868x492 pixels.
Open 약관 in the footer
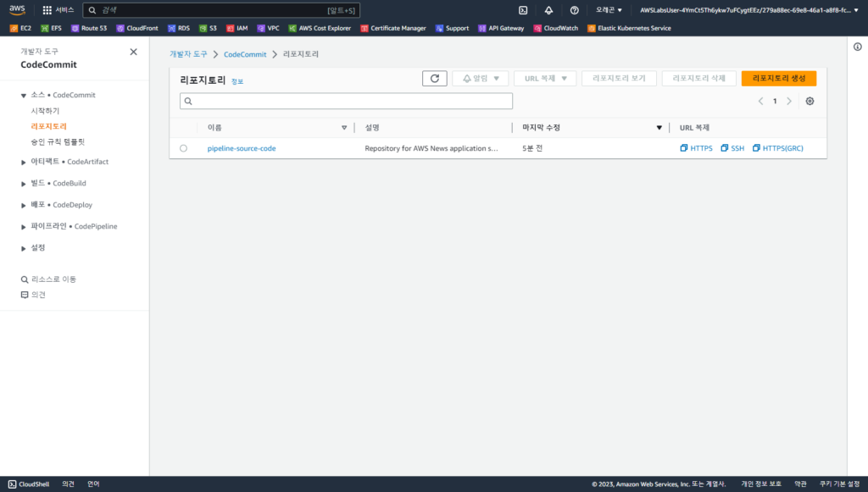click(800, 484)
